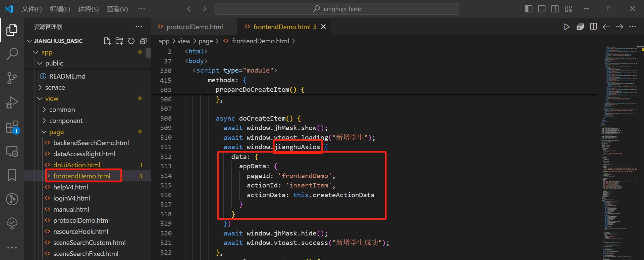The image size is (644, 260).
Task: Expand the component folder
Action: [66, 121]
